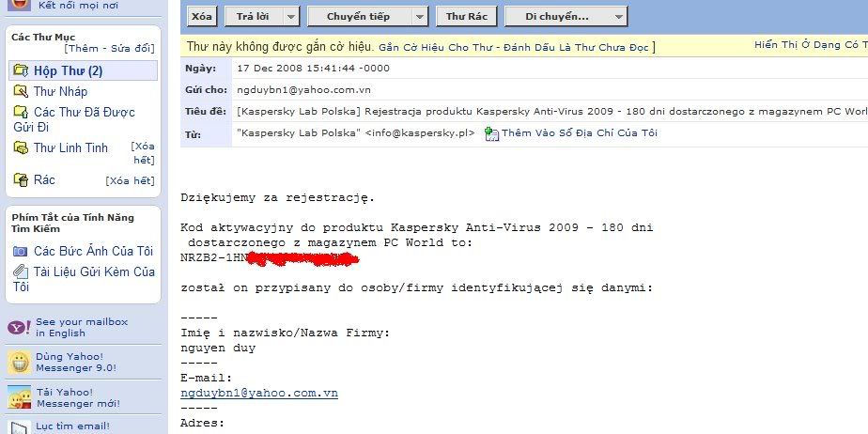Click Dziękujemy za rejestrację line

point(278,198)
